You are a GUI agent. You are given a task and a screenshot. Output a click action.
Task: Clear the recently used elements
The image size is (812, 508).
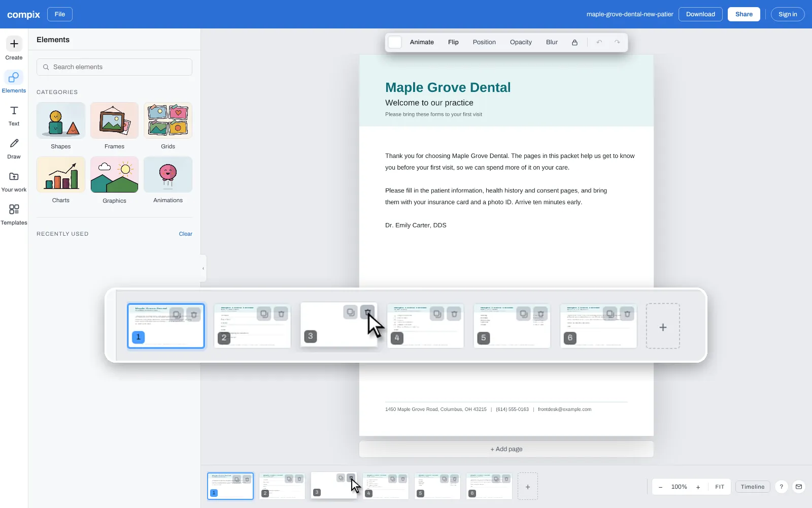185,234
